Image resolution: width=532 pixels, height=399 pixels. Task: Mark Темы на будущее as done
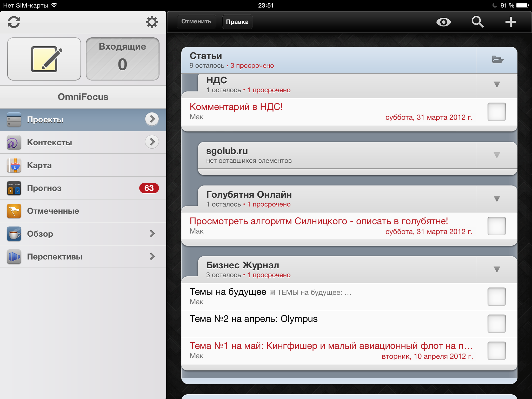(x=496, y=296)
